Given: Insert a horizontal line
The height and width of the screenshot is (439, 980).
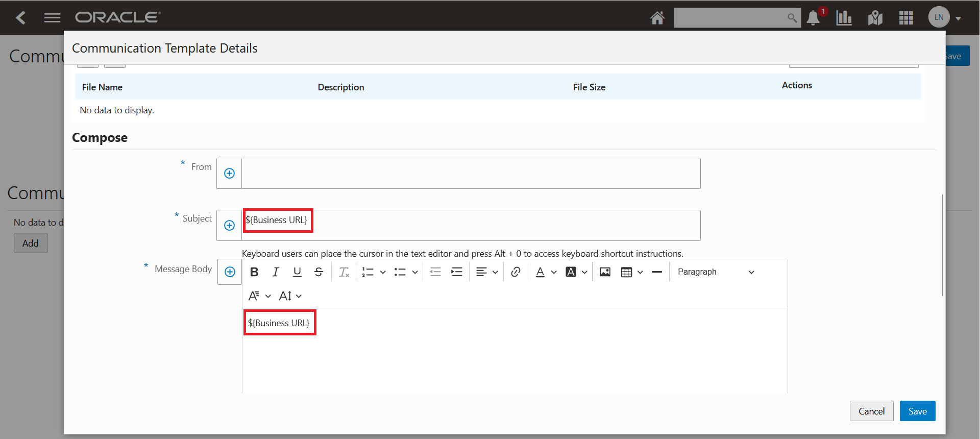Looking at the screenshot, I should [x=657, y=272].
